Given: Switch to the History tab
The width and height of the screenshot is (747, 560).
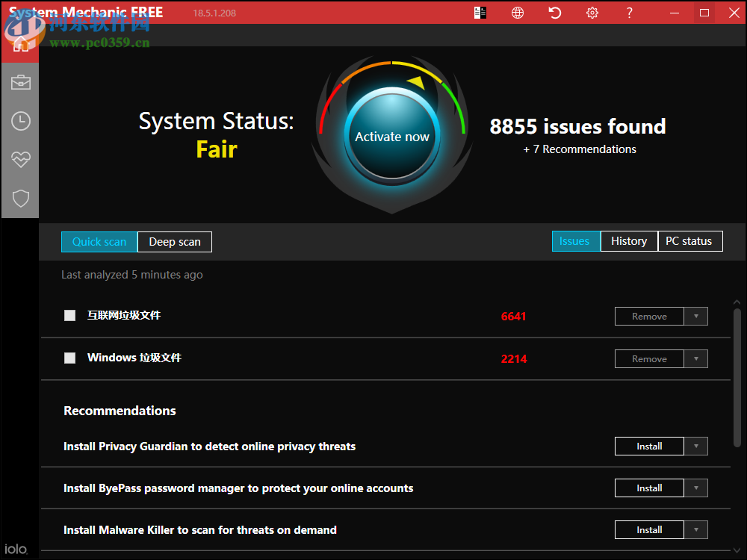Looking at the screenshot, I should (629, 240).
